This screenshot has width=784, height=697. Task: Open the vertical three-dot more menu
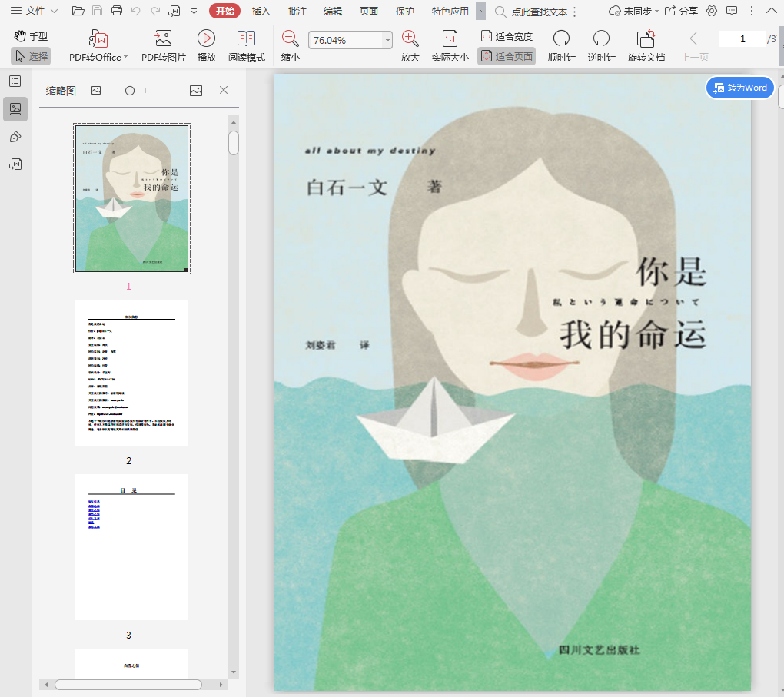point(752,11)
